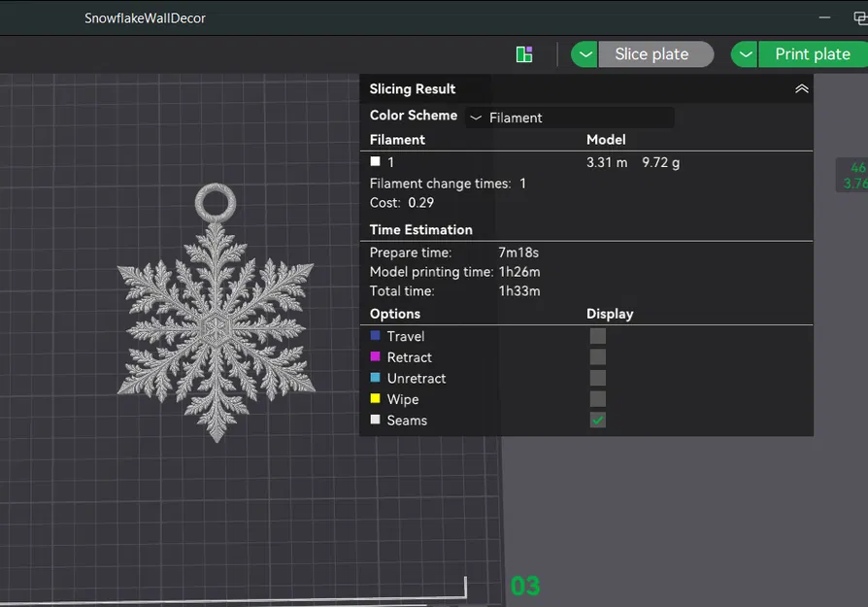Click the Total time 1h33m value
Viewport: 868px width, 607px height.
[519, 290]
